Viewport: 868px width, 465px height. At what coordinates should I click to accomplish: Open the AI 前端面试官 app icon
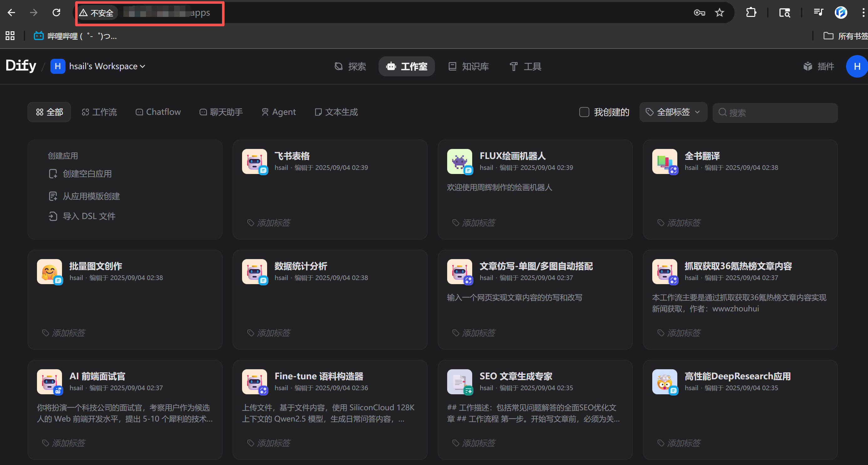[49, 382]
